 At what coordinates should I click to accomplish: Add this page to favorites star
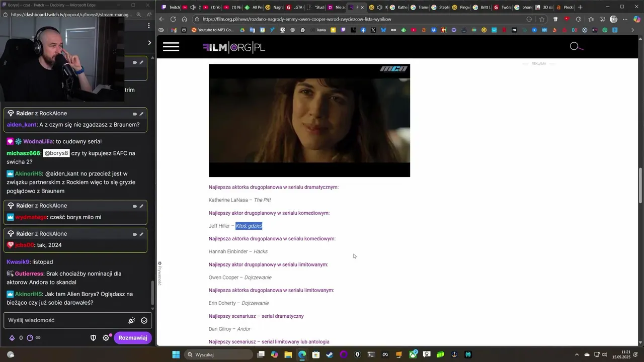(x=542, y=19)
